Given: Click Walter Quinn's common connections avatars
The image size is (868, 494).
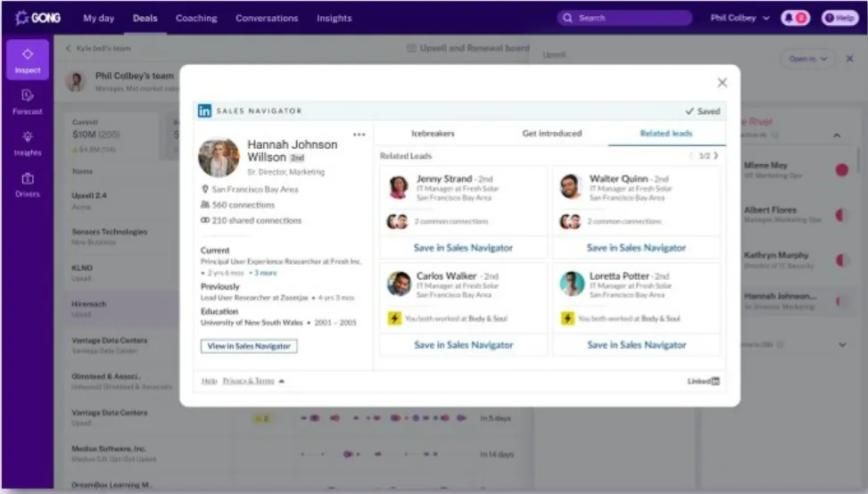Looking at the screenshot, I should click(570, 221).
